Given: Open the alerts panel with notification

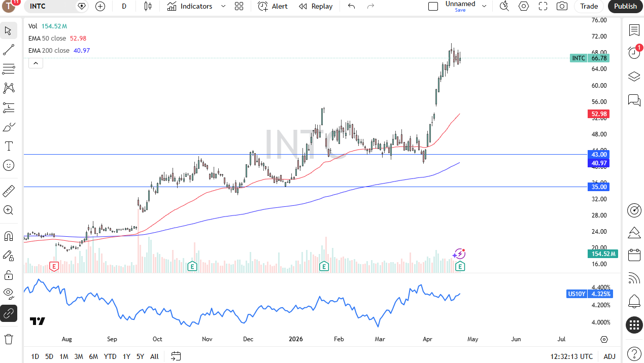Looking at the screenshot, I should (x=634, y=52).
